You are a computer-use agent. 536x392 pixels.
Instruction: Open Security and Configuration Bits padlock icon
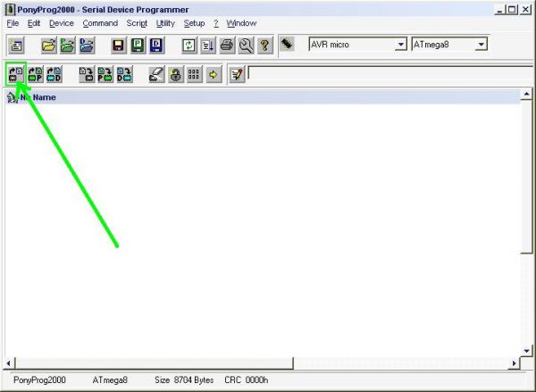(175, 75)
